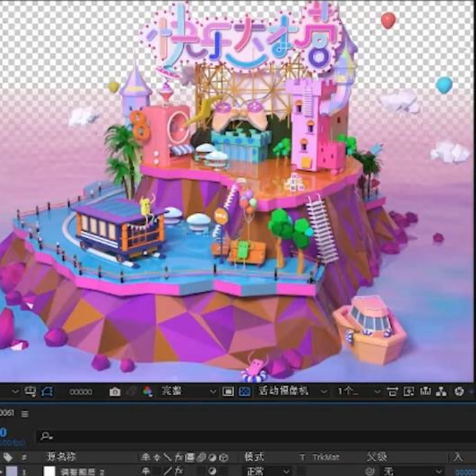This screenshot has height=476, width=476.
Task: Click the quality switch column header icon
Action: [167, 457]
